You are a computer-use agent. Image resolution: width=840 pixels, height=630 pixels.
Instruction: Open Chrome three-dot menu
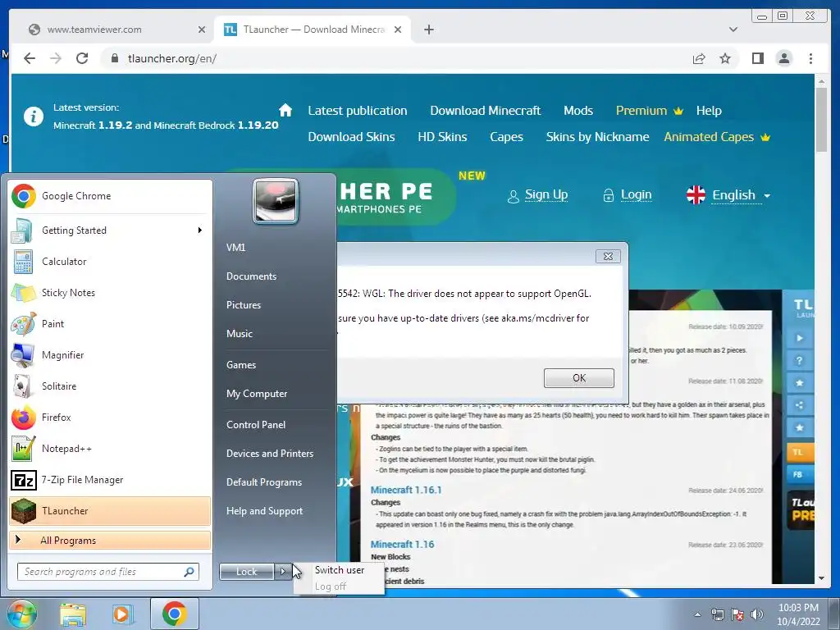tap(810, 58)
